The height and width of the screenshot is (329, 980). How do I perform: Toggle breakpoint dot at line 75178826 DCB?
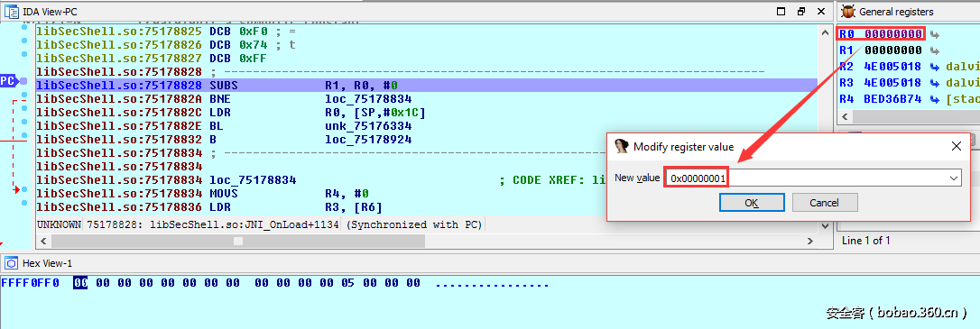click(x=24, y=41)
